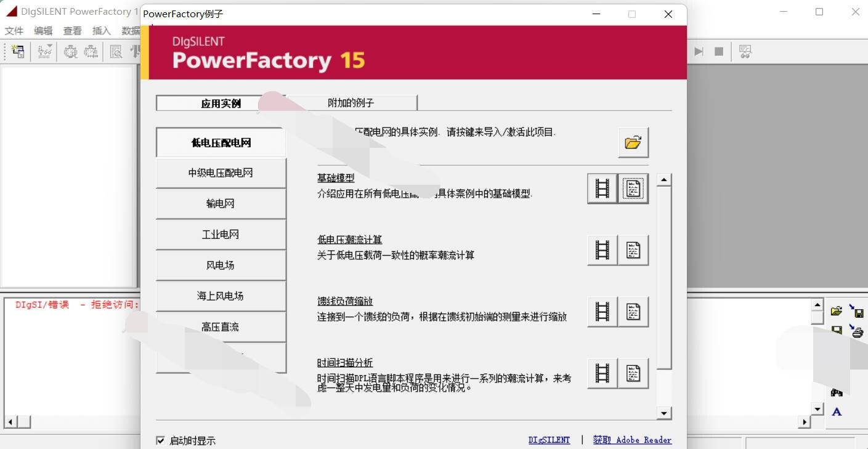The width and height of the screenshot is (868, 449).
Task: Click the document search magnifier toolbar icon
Action: pos(116,52)
